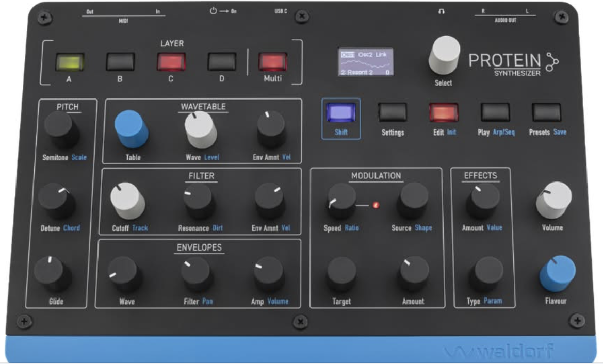The width and height of the screenshot is (603, 364).
Task: Click the ENVELOPES section heading
Action: (x=199, y=247)
